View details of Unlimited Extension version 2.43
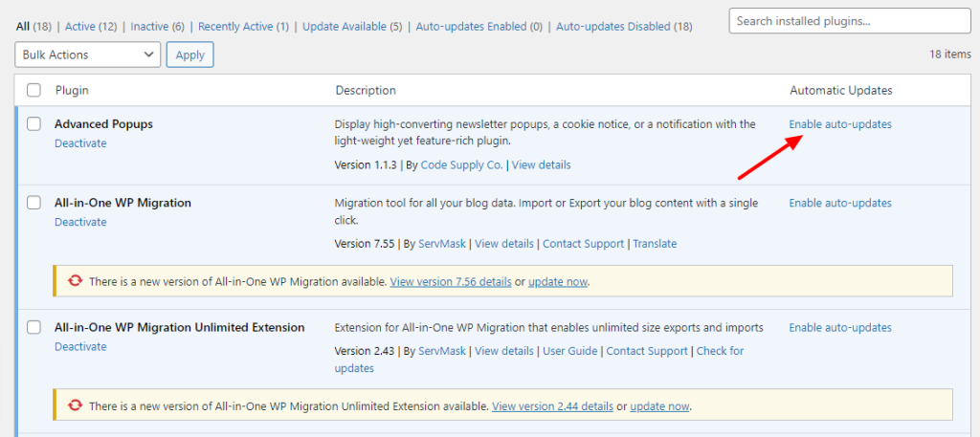 [504, 351]
